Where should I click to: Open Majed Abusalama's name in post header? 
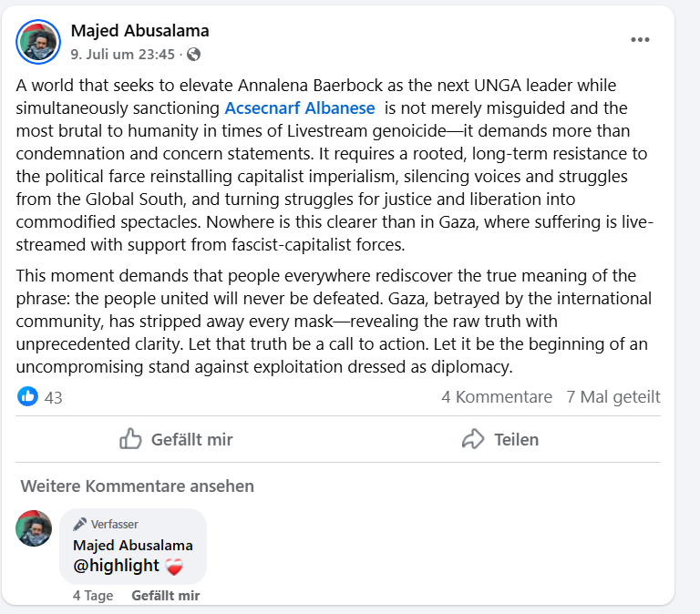139,32
